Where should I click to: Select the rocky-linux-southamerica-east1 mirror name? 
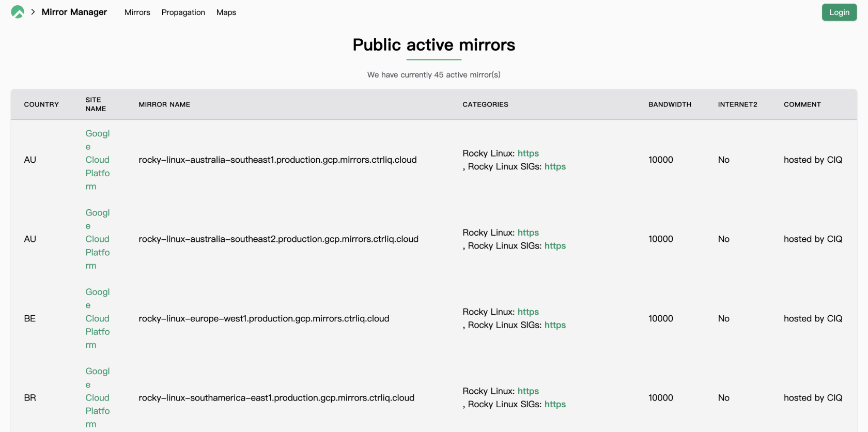[x=276, y=397]
